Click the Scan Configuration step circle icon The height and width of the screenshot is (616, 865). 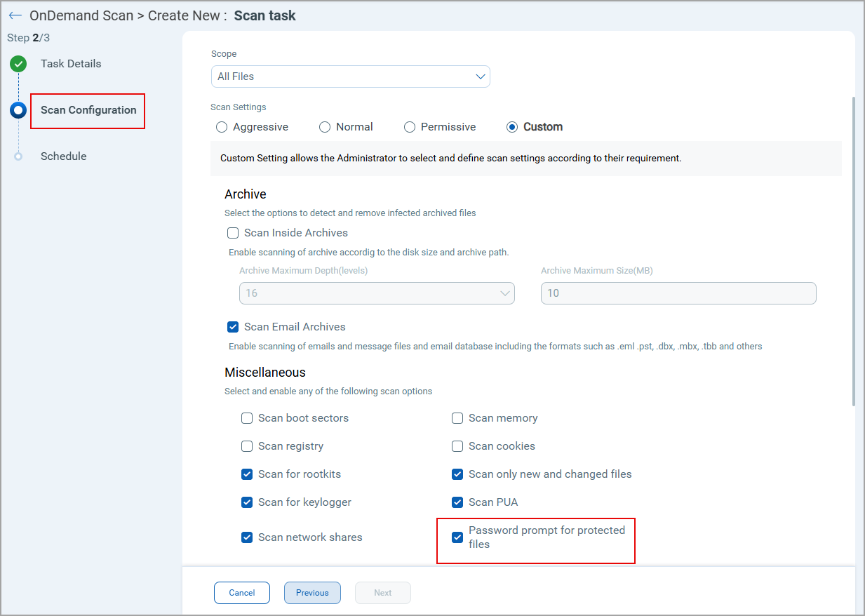click(19, 110)
